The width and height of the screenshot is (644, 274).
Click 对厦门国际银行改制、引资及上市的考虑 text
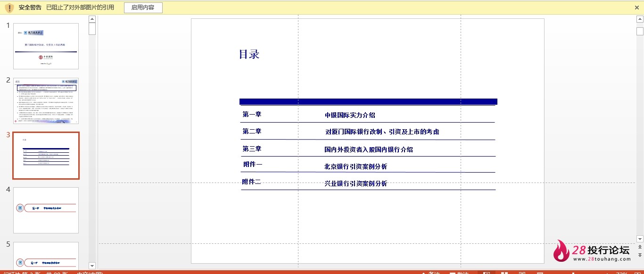tap(382, 132)
